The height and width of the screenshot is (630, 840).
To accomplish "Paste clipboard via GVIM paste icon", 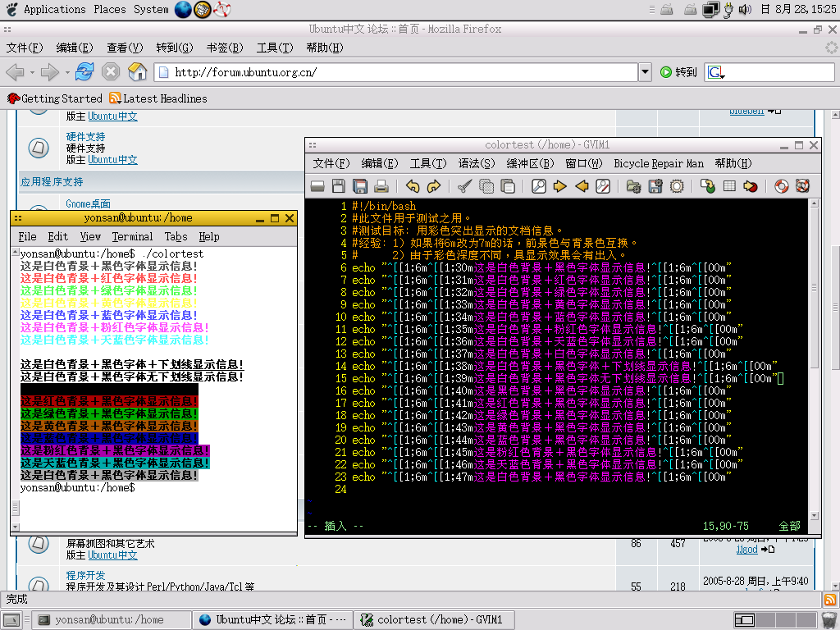I will click(x=507, y=186).
